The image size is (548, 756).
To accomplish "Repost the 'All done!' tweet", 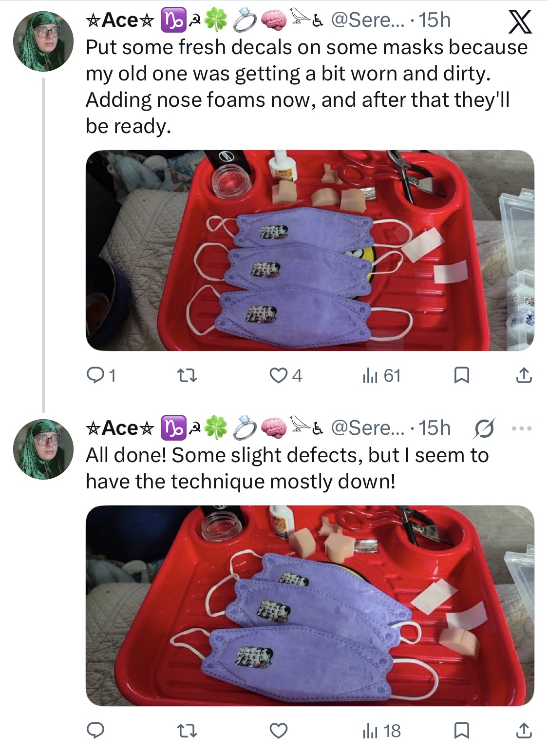I will 186,731.
